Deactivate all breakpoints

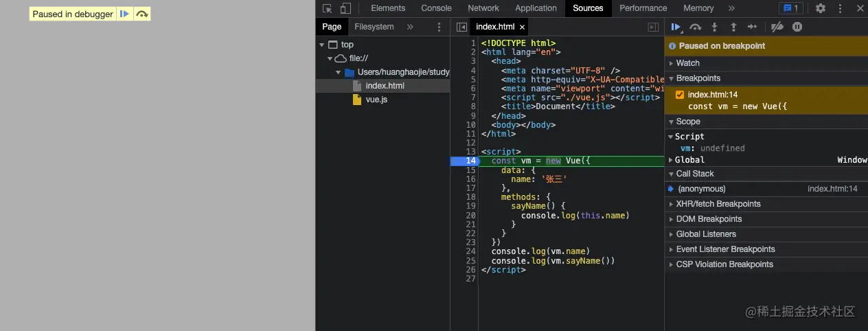click(x=777, y=27)
